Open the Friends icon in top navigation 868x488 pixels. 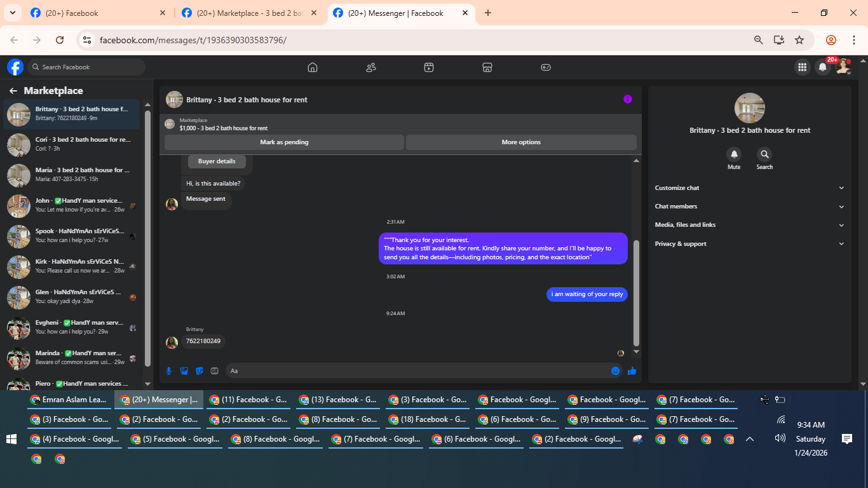[371, 67]
